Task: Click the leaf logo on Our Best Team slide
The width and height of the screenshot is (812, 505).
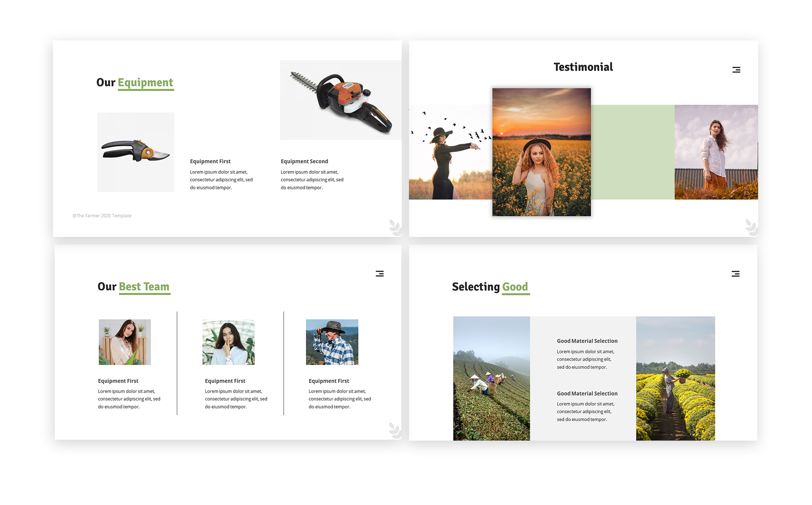Action: pyautogui.click(x=395, y=431)
